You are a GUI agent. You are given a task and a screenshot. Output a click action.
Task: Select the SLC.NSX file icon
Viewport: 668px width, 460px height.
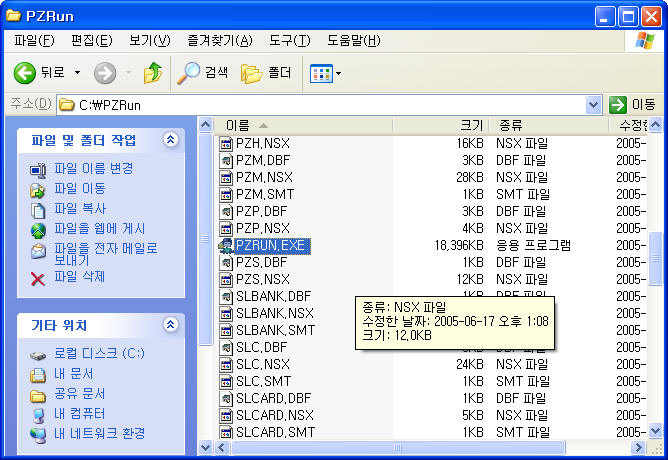click(x=226, y=365)
